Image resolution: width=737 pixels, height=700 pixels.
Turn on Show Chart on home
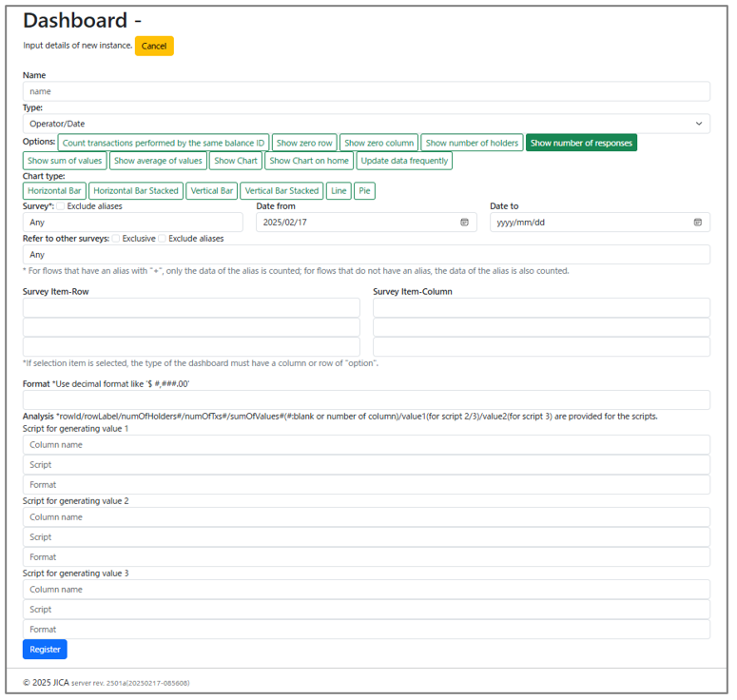point(309,161)
